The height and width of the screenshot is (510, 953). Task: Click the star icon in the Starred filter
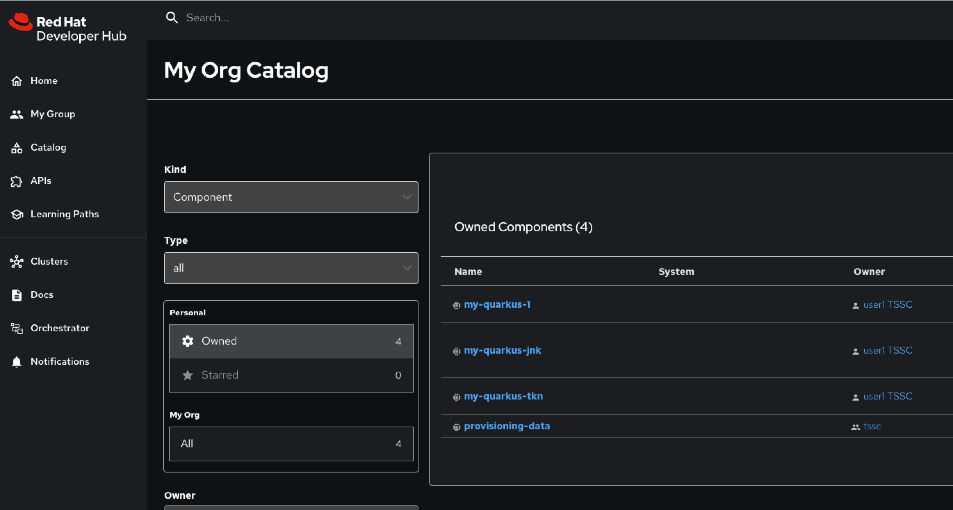coord(188,375)
